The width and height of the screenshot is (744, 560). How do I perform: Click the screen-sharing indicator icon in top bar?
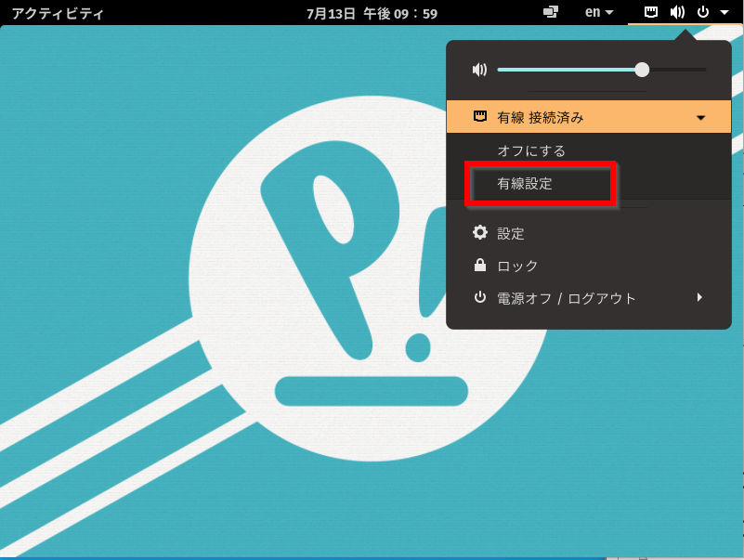551,12
